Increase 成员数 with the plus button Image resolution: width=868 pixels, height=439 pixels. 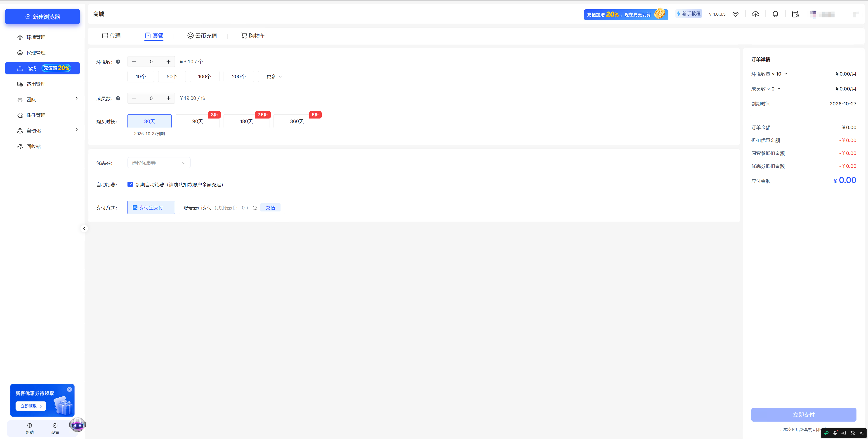pos(168,98)
